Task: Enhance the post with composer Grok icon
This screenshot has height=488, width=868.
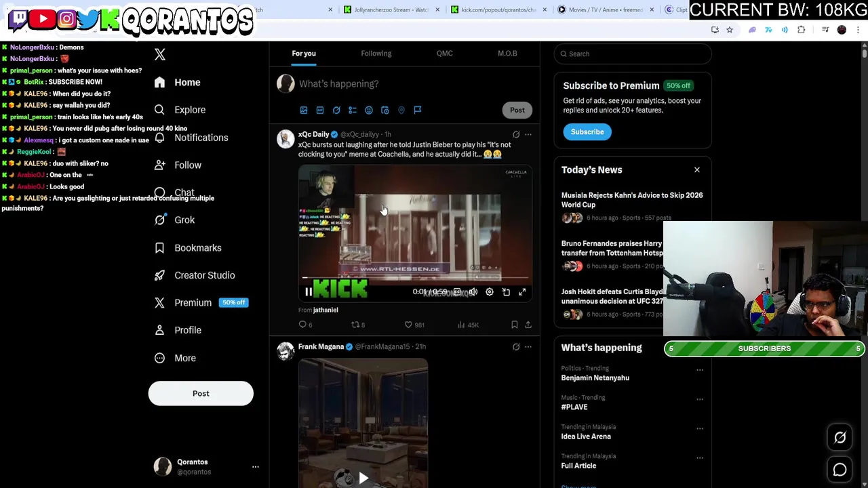Action: click(x=336, y=110)
